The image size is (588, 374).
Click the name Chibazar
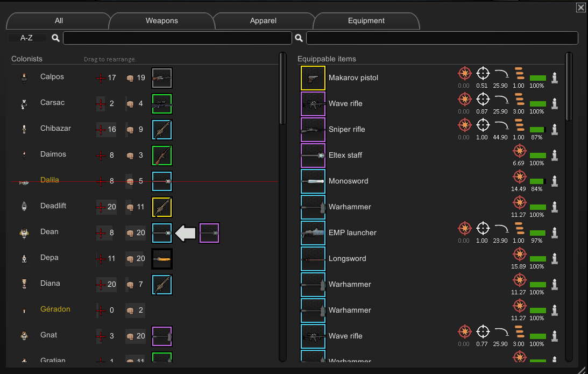click(x=55, y=128)
